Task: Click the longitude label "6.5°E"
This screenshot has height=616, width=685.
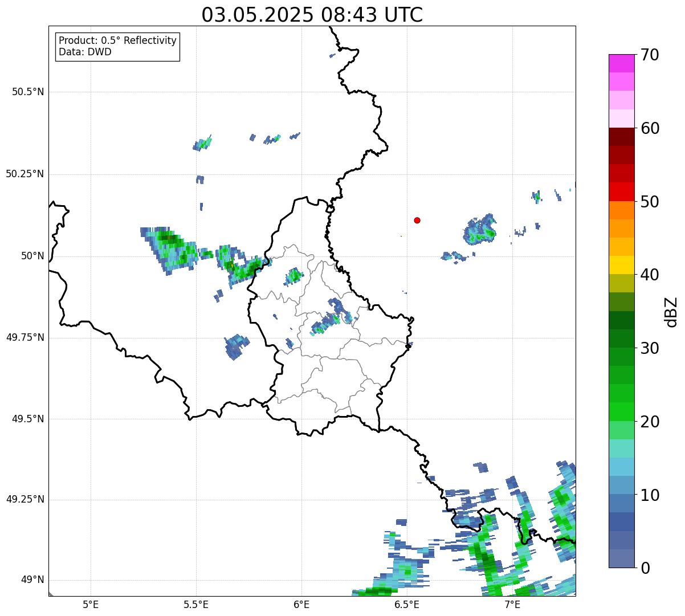Action: (407, 604)
